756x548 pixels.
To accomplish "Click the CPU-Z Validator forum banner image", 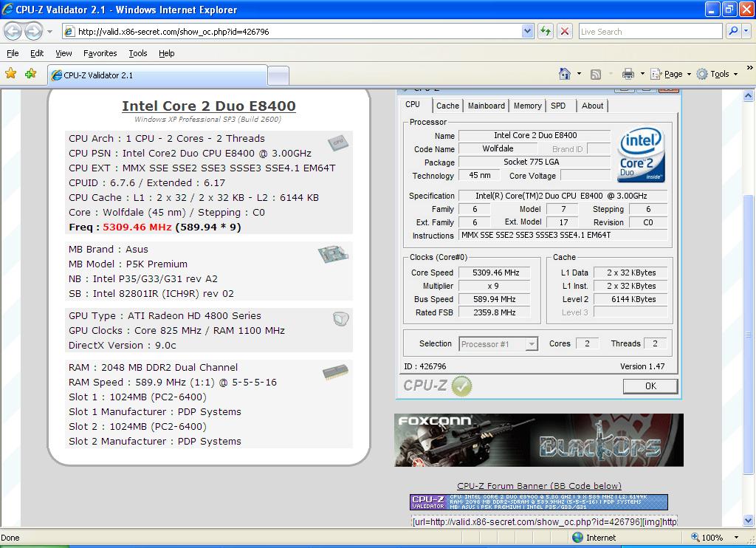I will (538, 502).
